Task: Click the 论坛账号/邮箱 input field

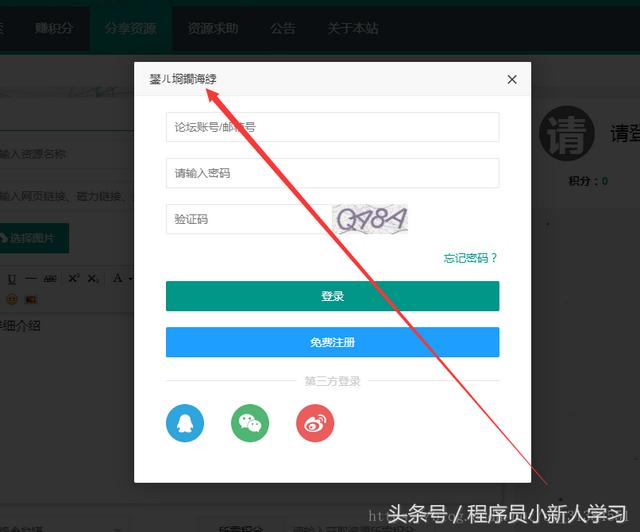Action: point(332,127)
